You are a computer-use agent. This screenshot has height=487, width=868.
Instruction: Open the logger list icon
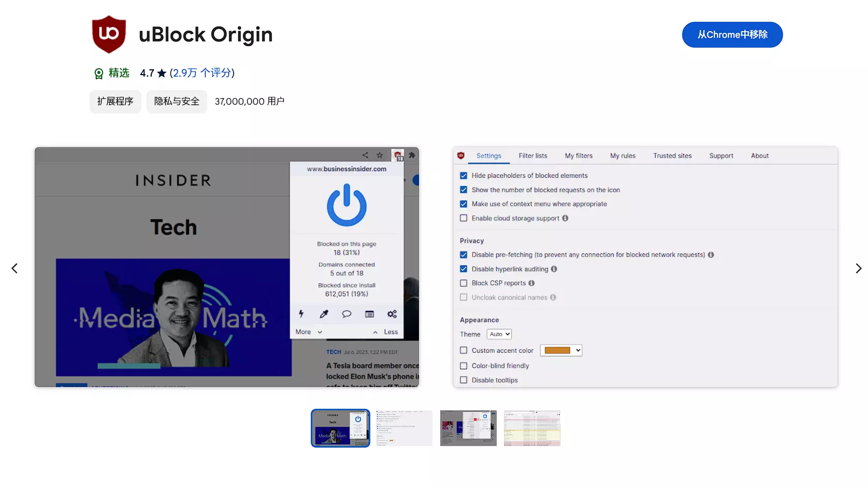[369, 314]
